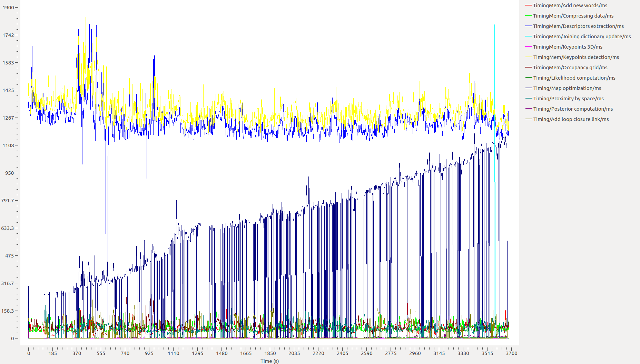Image resolution: width=640 pixels, height=364 pixels.
Task: Toggle 'Timing/Likelihood computation/ms' legend entry
Action: [x=574, y=78]
